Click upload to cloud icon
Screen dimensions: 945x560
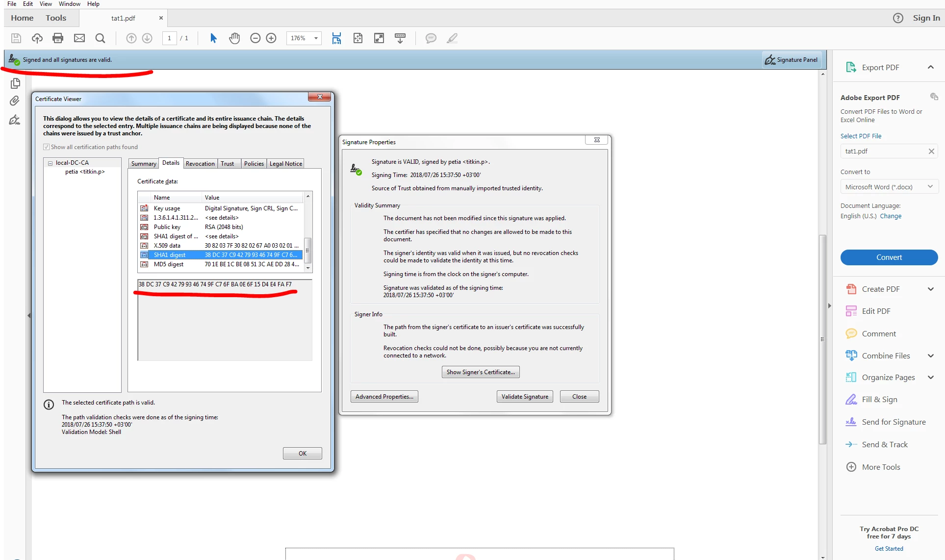pos(37,38)
